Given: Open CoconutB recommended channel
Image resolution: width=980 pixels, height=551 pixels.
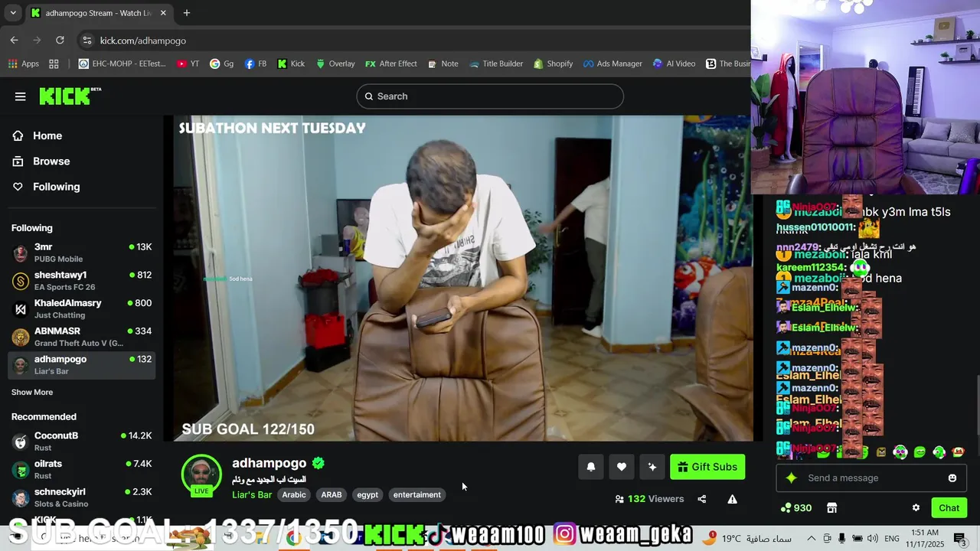Looking at the screenshot, I should pos(82,442).
